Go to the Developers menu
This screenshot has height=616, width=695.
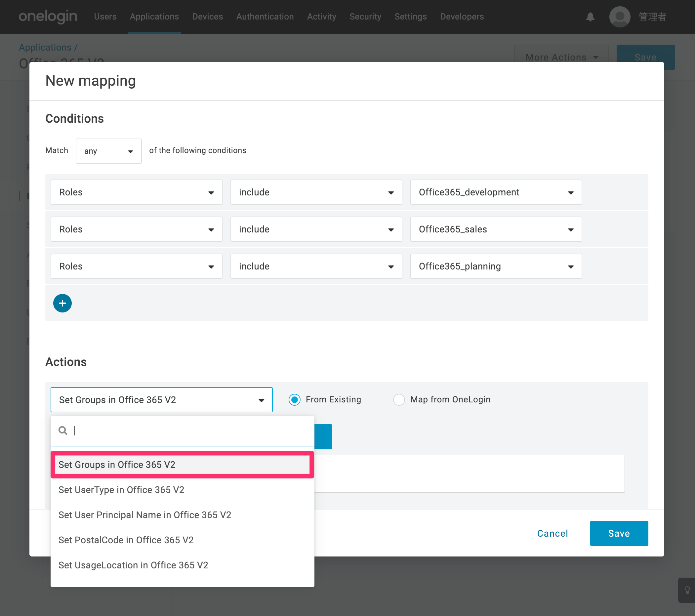[x=462, y=17]
